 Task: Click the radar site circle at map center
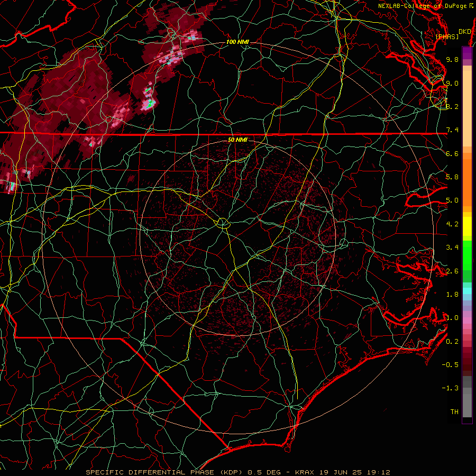(223, 223)
